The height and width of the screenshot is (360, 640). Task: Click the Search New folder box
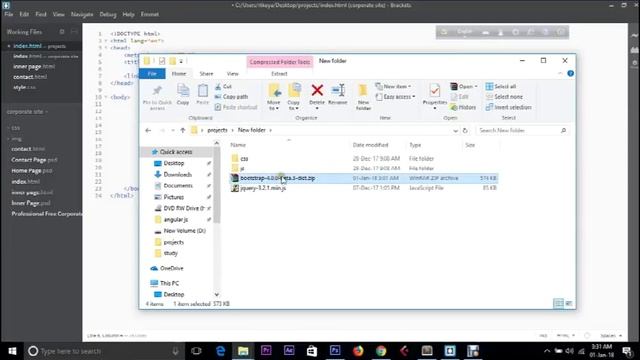(522, 131)
